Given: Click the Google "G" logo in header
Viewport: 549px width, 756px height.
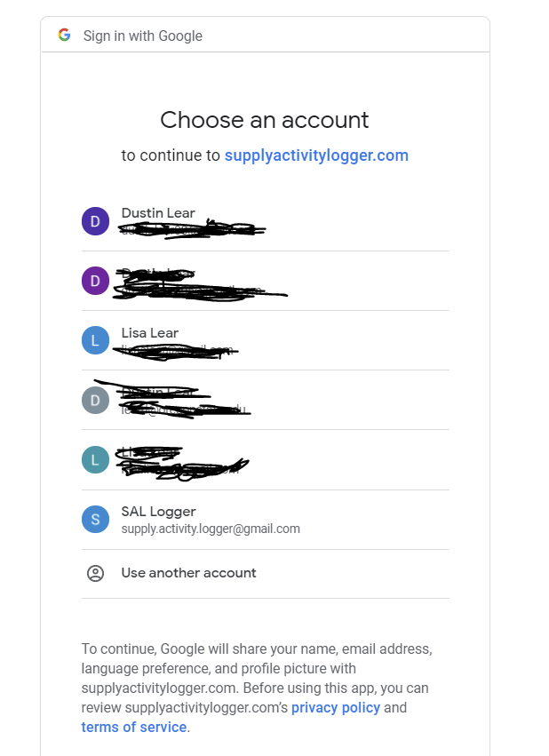Looking at the screenshot, I should 64,36.
